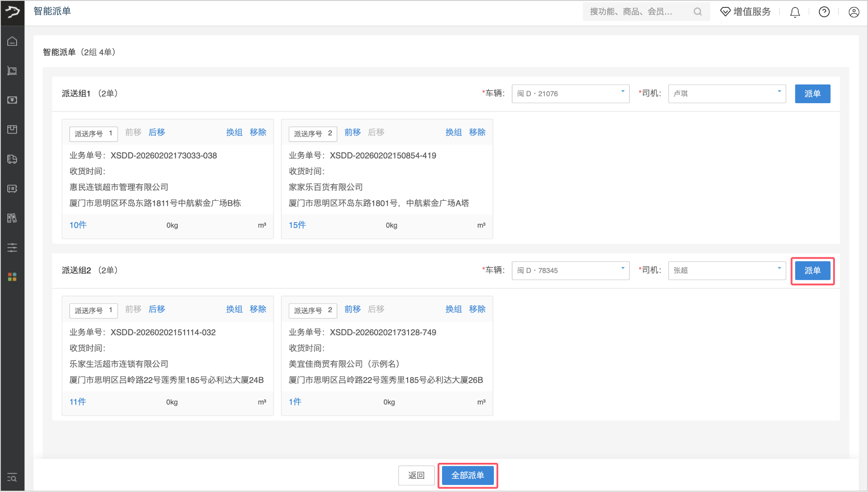Screen dimensions: 868x492
Task: Click the help question mark icon
Action: [824, 12]
